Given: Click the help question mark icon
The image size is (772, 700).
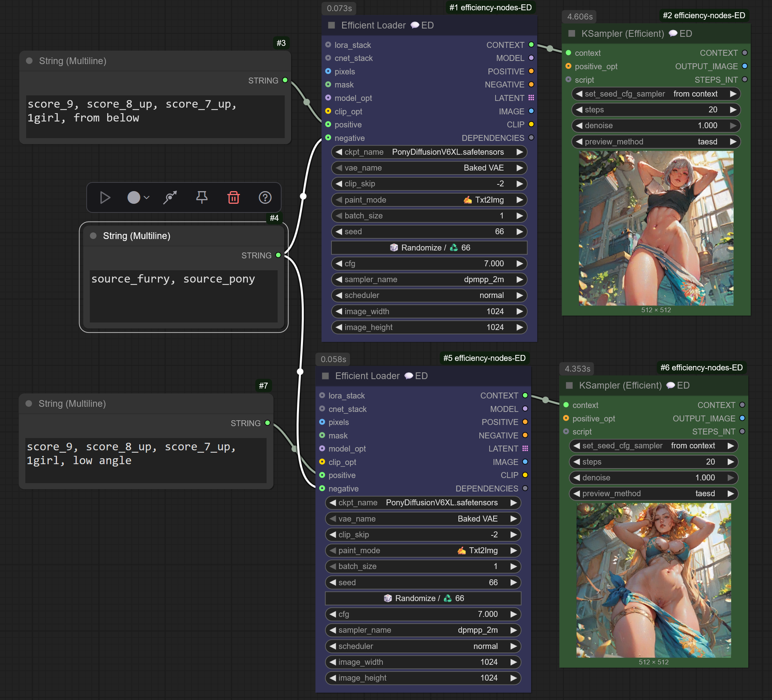Looking at the screenshot, I should point(265,197).
